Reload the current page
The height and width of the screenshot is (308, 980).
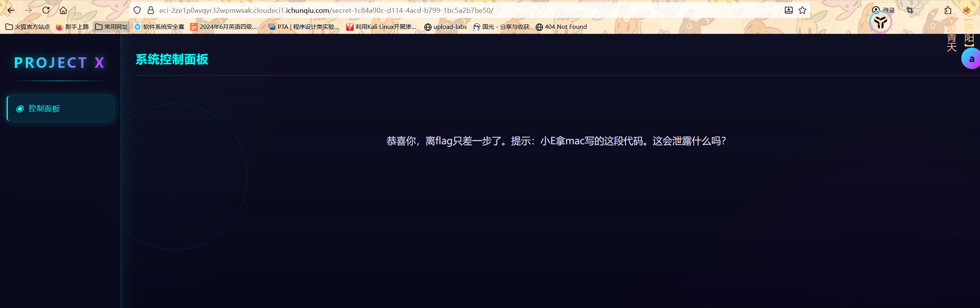46,10
